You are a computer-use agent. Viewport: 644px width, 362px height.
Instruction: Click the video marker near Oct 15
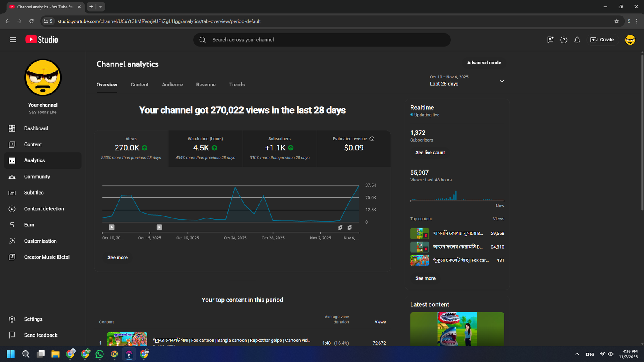pos(159,227)
